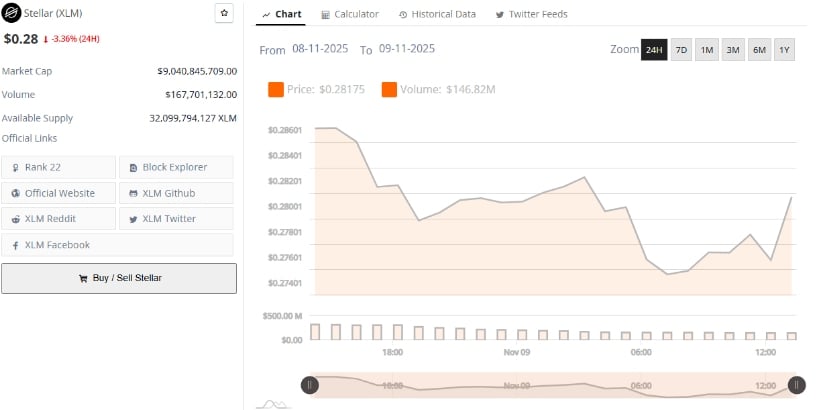Open the XLM Github link
825x410 pixels.
(x=176, y=193)
